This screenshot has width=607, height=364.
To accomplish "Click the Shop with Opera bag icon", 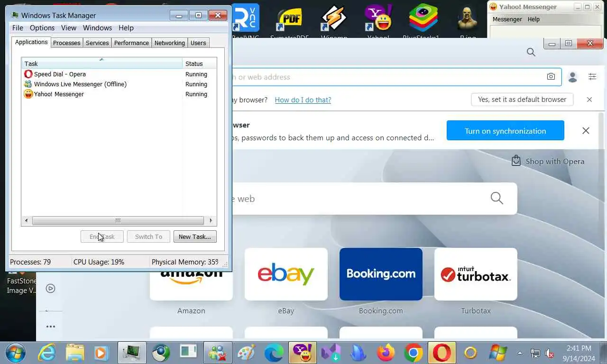I will [x=516, y=161].
